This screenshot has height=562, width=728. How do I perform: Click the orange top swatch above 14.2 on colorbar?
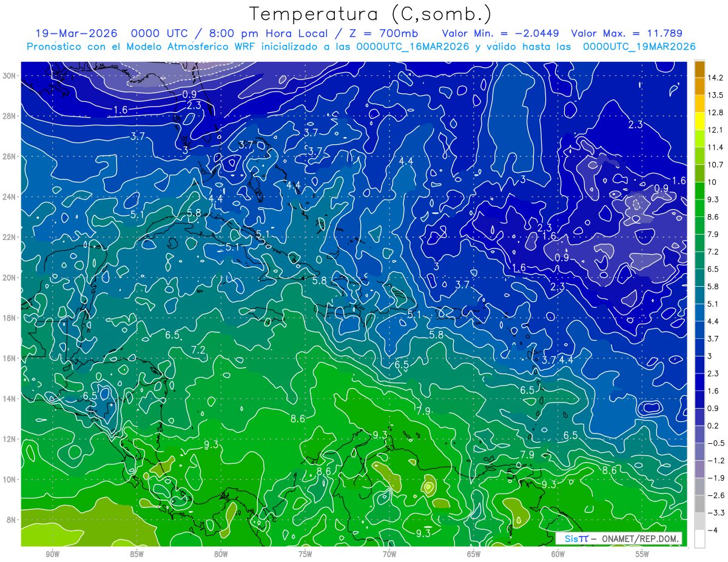pos(699,69)
